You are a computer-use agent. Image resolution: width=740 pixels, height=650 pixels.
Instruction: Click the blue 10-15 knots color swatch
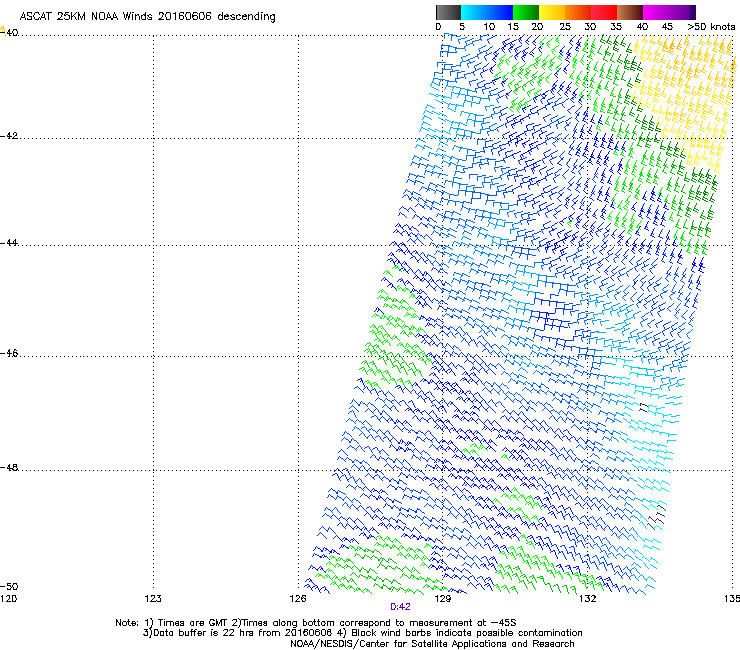pyautogui.click(x=500, y=12)
